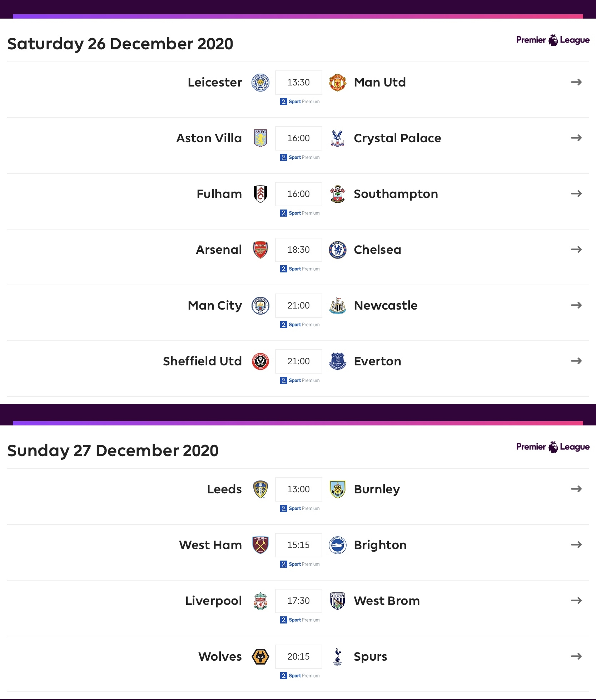Select the 17:30 Liverpool kickoff box
The width and height of the screenshot is (596, 700).
299,601
